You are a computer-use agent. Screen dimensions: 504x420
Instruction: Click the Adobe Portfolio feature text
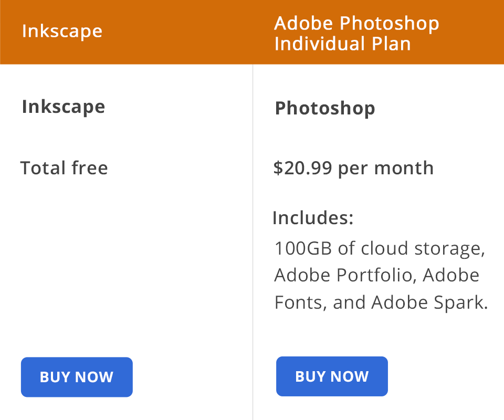(x=336, y=275)
